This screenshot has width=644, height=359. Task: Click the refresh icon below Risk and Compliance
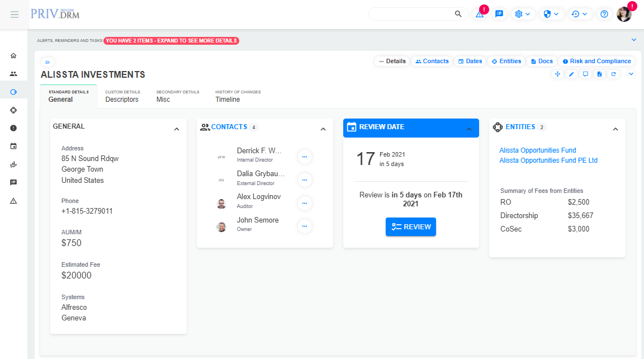[x=613, y=74]
